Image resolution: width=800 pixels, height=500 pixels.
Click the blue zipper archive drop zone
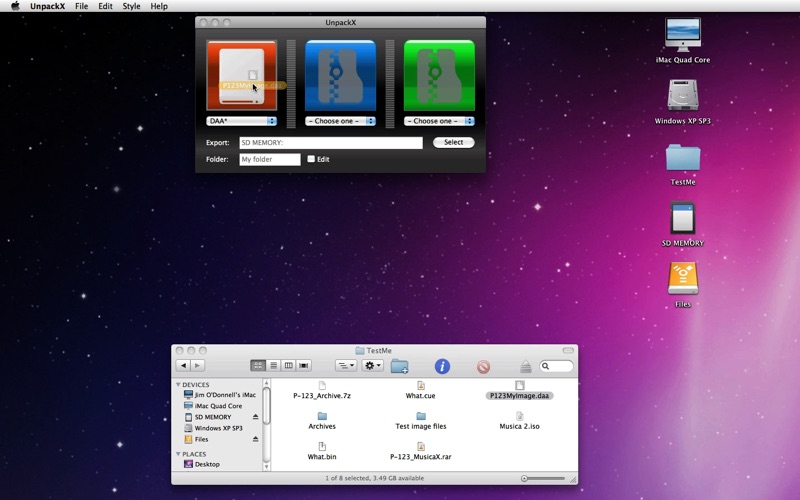pyautogui.click(x=340, y=75)
